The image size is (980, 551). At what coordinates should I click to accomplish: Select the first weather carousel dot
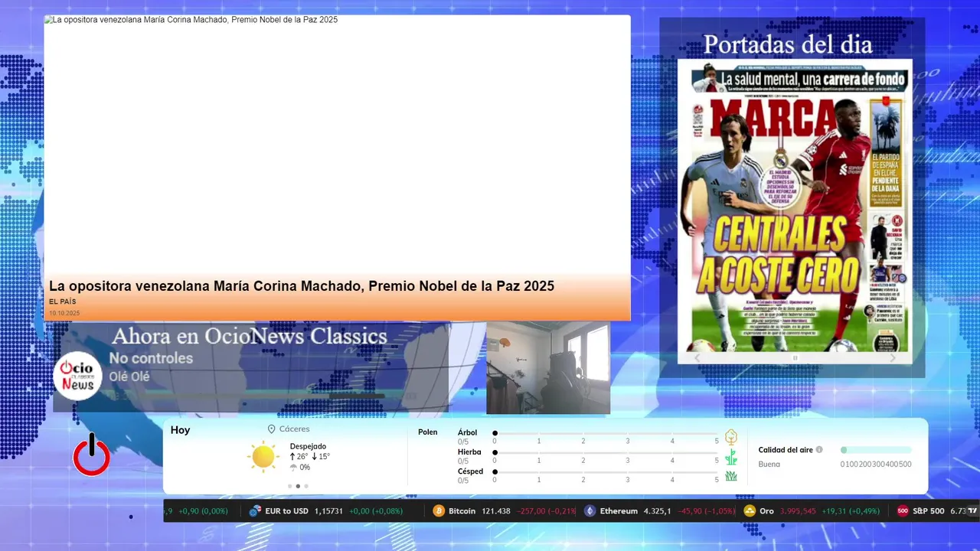(x=289, y=486)
